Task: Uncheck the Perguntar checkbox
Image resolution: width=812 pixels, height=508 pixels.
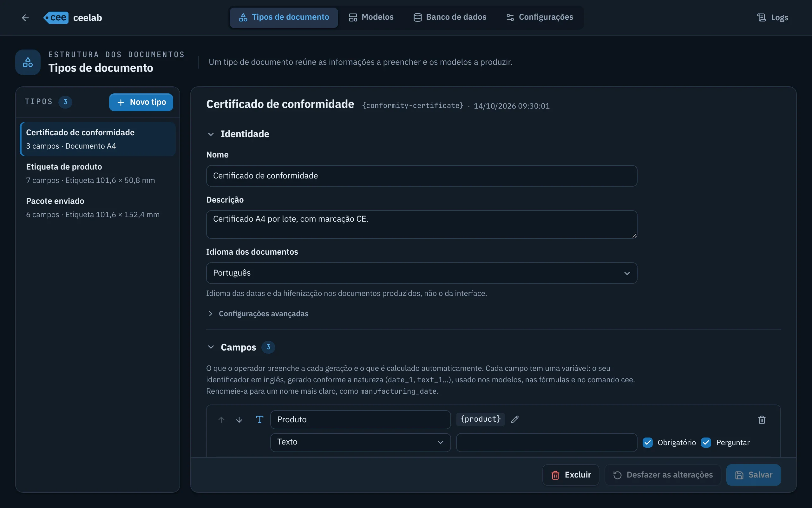Action: point(706,443)
